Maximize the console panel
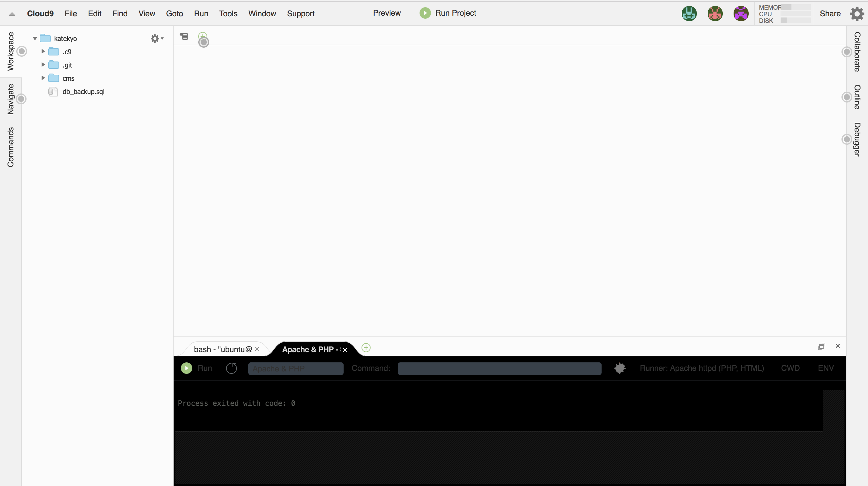This screenshot has height=486, width=868. tap(822, 346)
